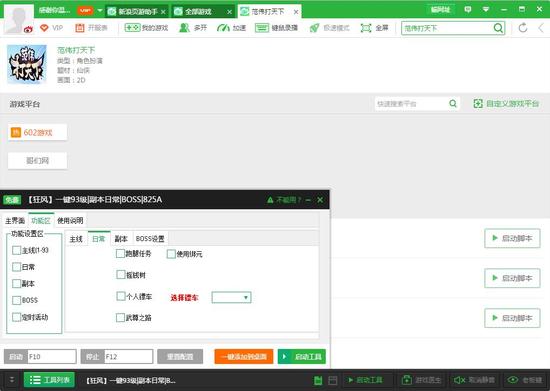Switch to the 新浪页游助手 tab
550x391 pixels.
(136, 12)
